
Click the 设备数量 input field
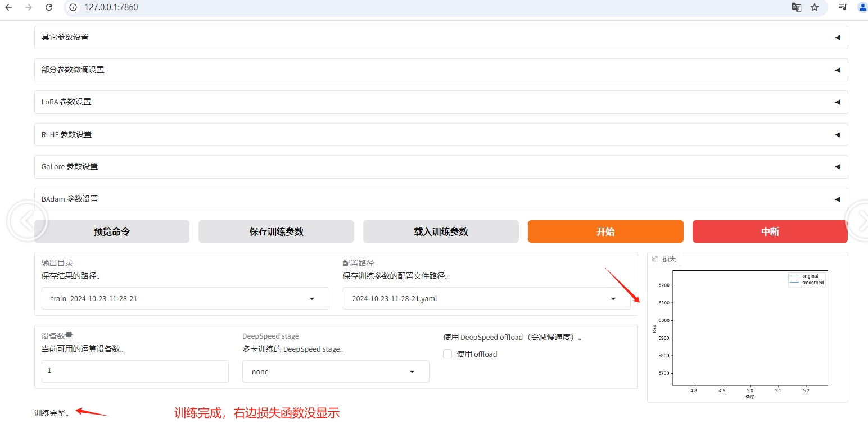coord(135,371)
